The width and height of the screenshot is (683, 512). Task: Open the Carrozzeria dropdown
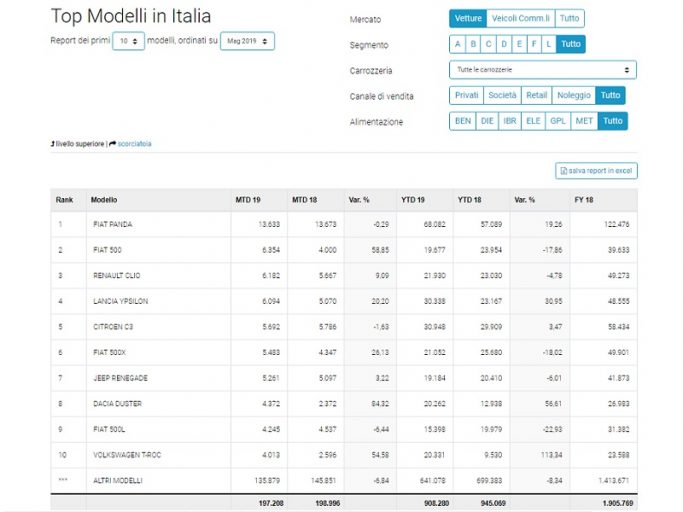[x=543, y=70]
